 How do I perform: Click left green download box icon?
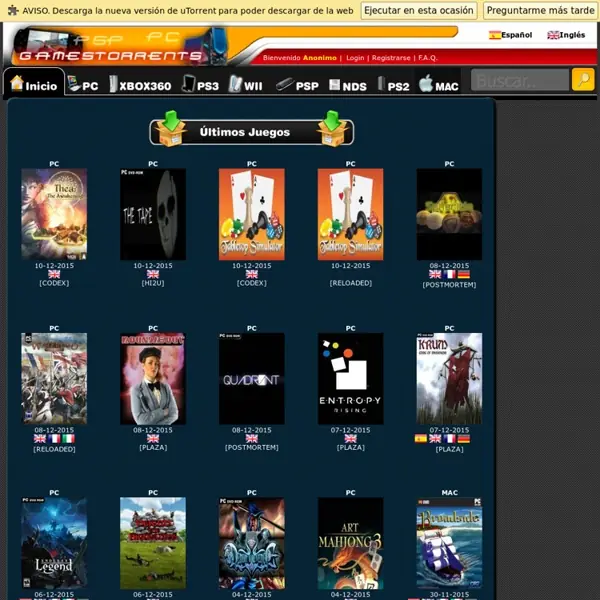[x=171, y=129]
